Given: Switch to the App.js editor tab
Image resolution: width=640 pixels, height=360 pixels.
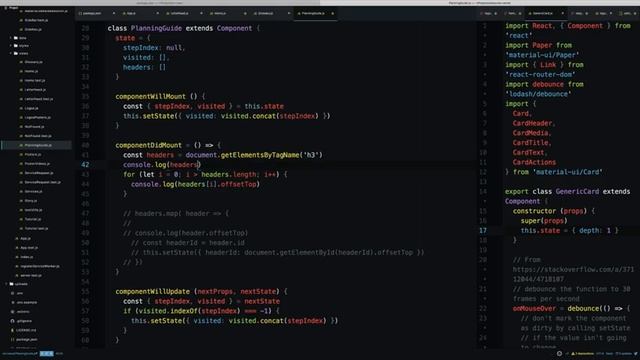Looking at the screenshot, I should [131, 13].
